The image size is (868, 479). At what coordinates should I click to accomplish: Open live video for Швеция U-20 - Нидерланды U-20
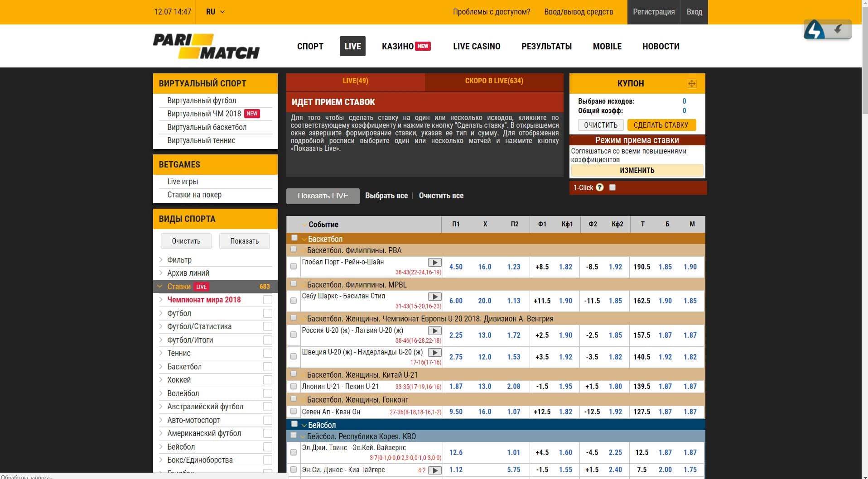[434, 353]
